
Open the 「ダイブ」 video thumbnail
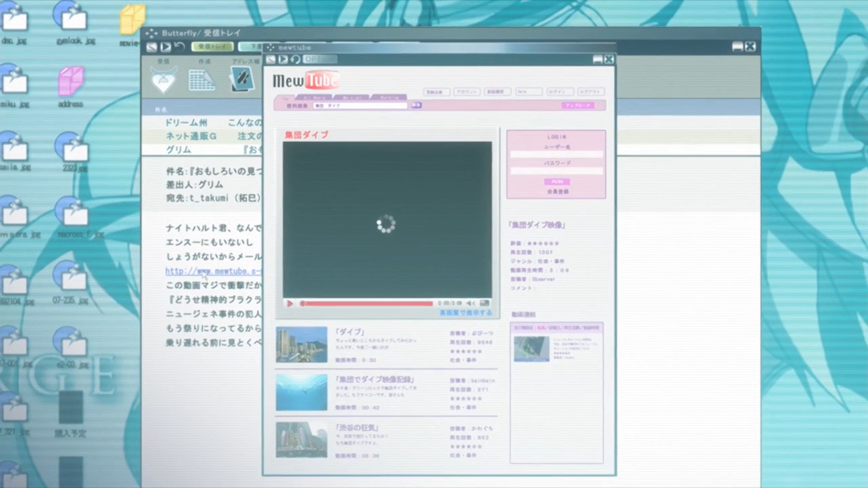click(302, 344)
